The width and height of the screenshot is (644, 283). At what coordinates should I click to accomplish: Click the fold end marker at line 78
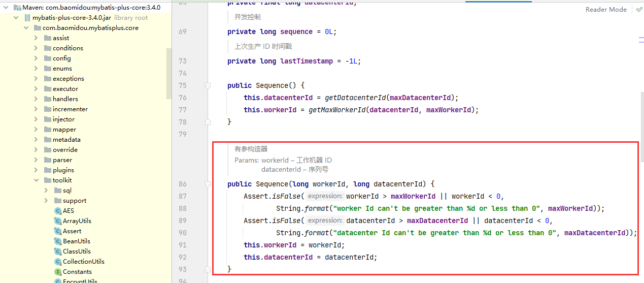click(x=208, y=122)
